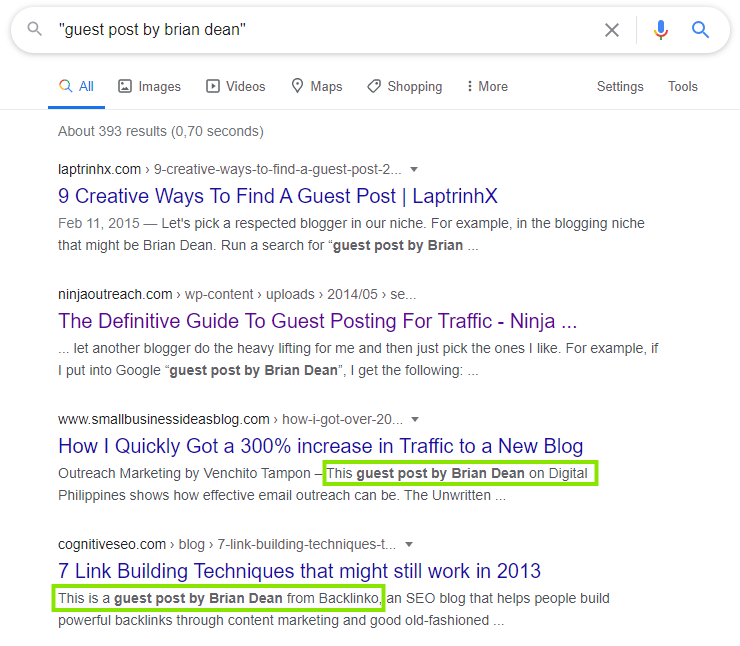
Task: Open the '7 Link Building Techniques' result
Action: click(x=299, y=571)
